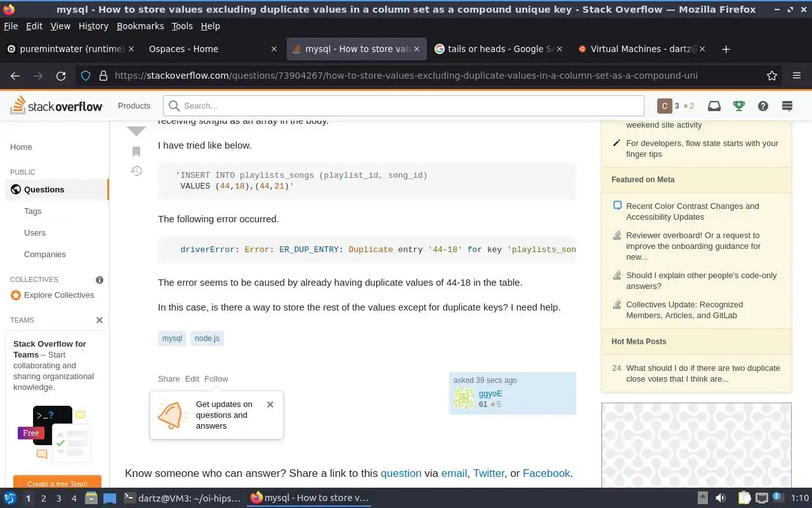The height and width of the screenshot is (508, 812).
Task: Close the Virtual Machines tab
Action: (703, 49)
